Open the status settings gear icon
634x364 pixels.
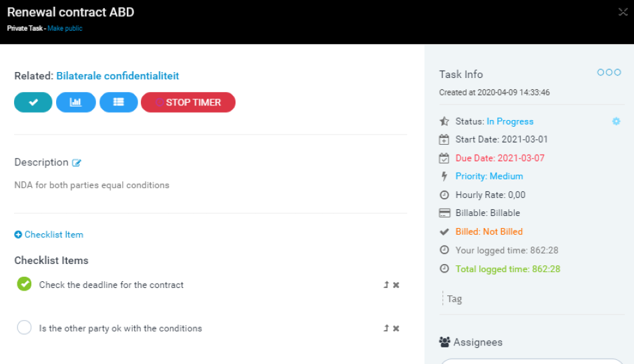pyautogui.click(x=616, y=121)
